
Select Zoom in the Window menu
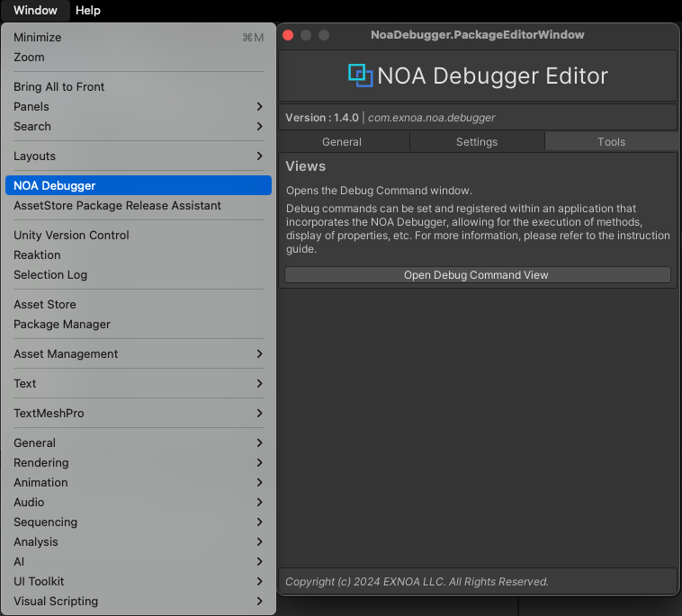tap(139, 58)
